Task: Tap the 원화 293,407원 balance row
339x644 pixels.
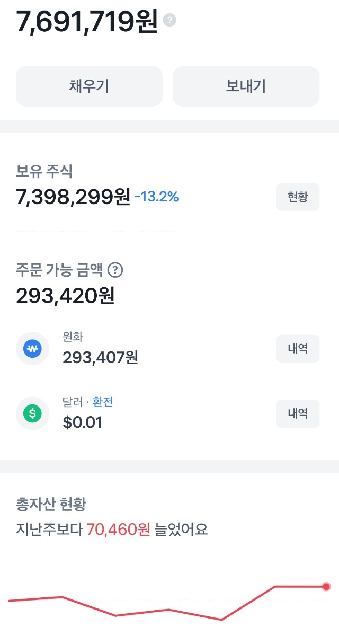Action: click(x=168, y=349)
